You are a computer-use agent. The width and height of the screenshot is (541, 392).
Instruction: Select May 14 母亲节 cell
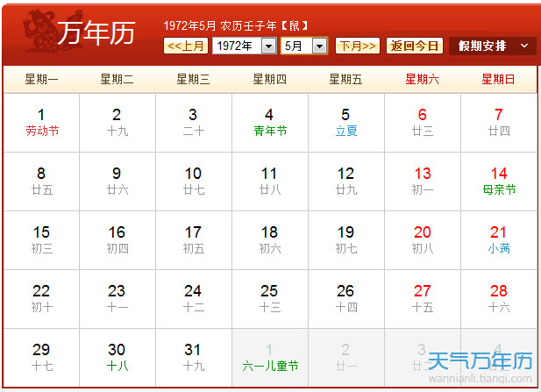(499, 182)
